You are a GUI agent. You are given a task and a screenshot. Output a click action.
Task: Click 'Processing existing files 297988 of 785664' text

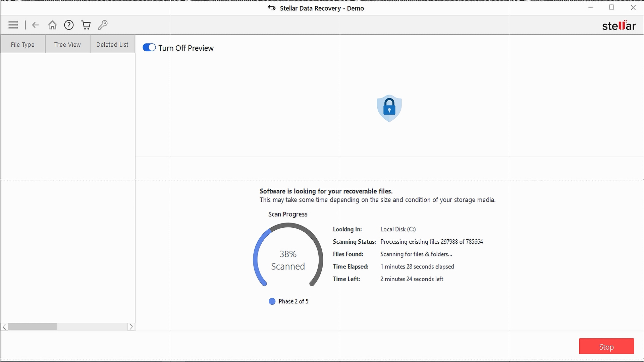coord(432,242)
